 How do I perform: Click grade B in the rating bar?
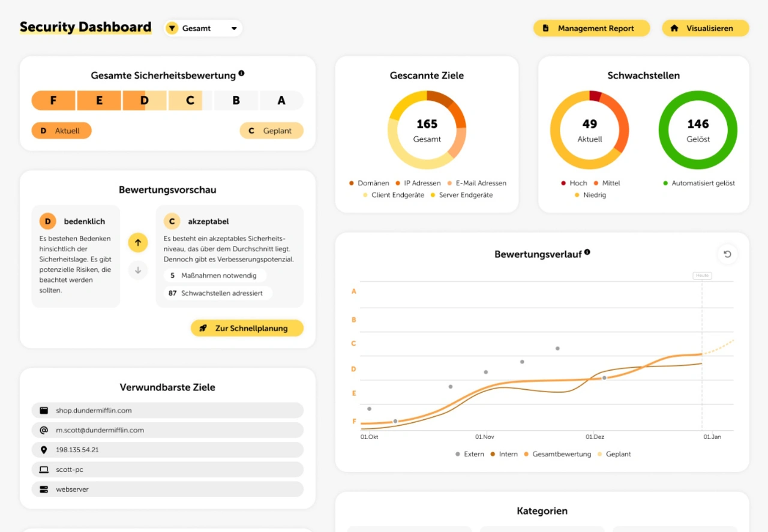click(x=236, y=101)
